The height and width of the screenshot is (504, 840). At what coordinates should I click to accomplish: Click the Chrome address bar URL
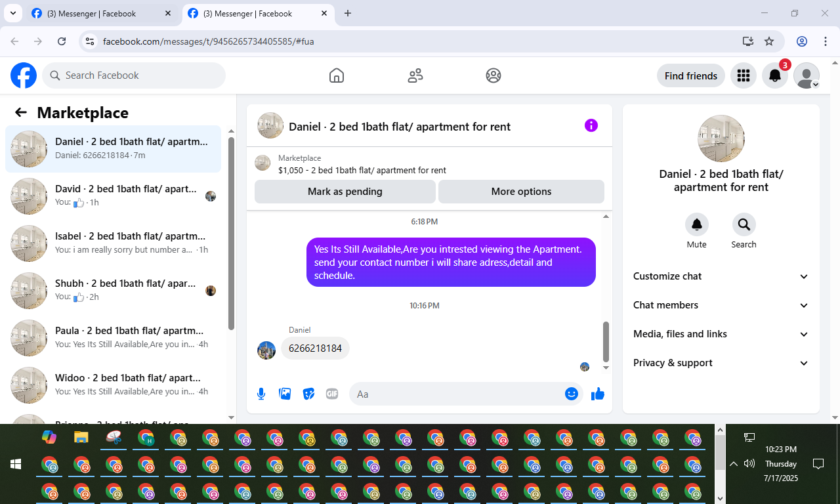click(209, 41)
